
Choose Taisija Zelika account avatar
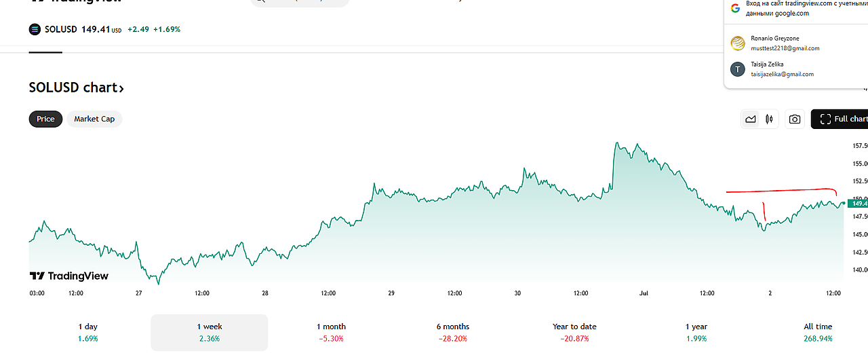pos(738,69)
